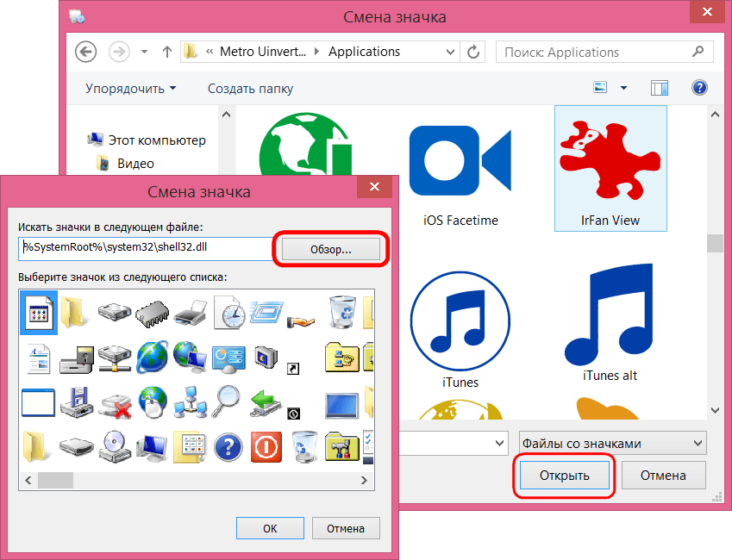Open the Видео folder in the tree
The image size is (732, 560).
click(x=125, y=164)
